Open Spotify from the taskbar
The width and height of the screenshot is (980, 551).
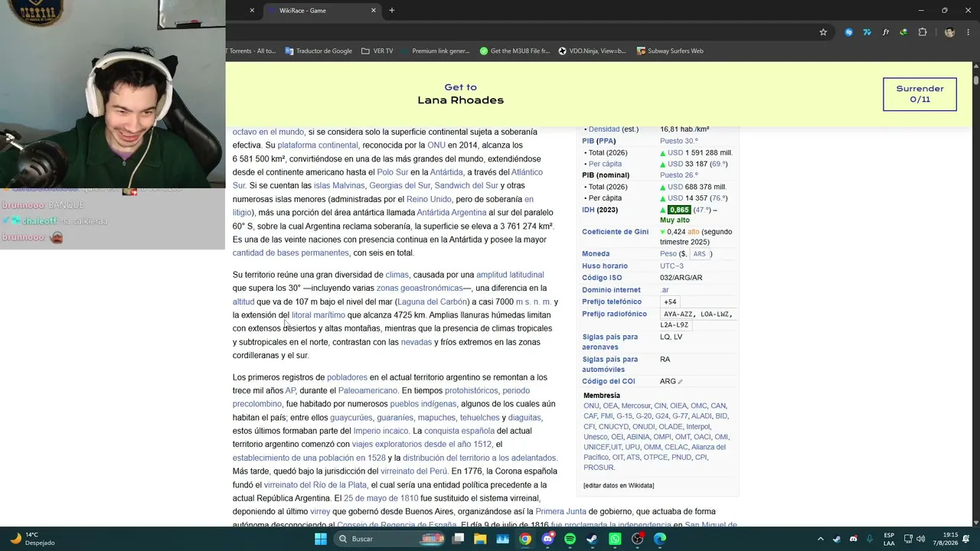pyautogui.click(x=570, y=539)
